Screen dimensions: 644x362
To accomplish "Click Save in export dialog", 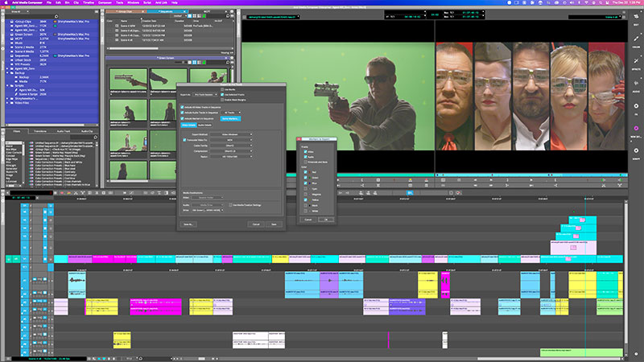I will 274,224.
